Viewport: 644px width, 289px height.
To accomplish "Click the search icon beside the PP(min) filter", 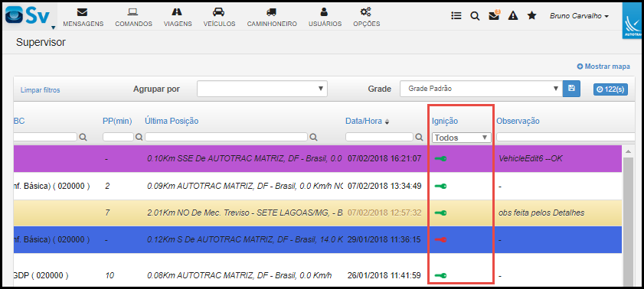I will click(x=139, y=138).
